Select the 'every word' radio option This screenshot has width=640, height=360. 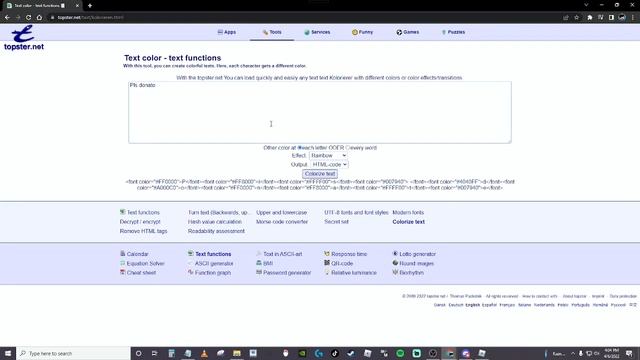(x=348, y=148)
